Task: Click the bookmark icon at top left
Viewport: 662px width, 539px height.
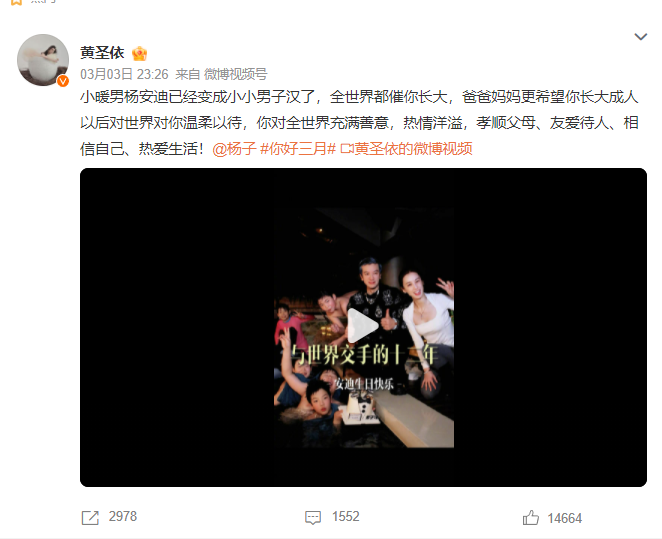Action: tap(16, 2)
